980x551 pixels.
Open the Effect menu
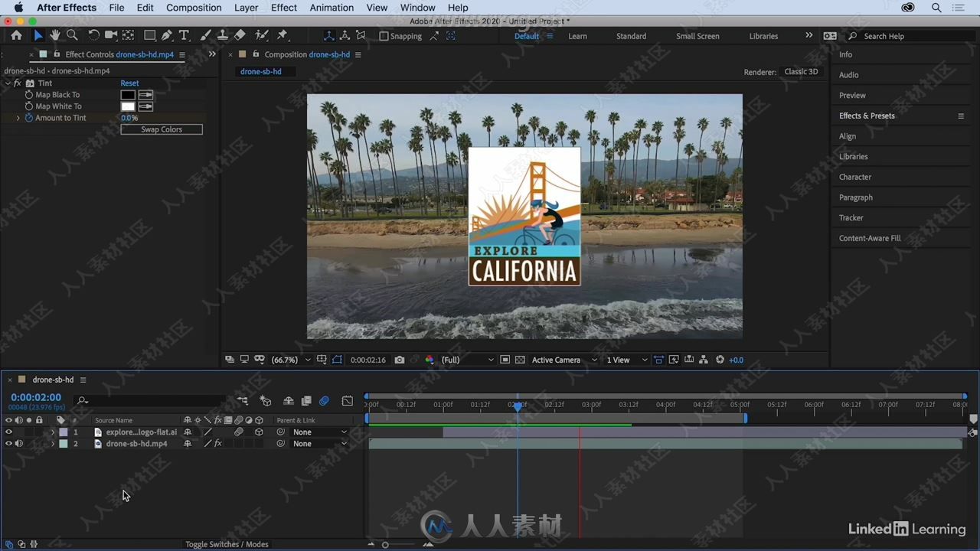[283, 8]
